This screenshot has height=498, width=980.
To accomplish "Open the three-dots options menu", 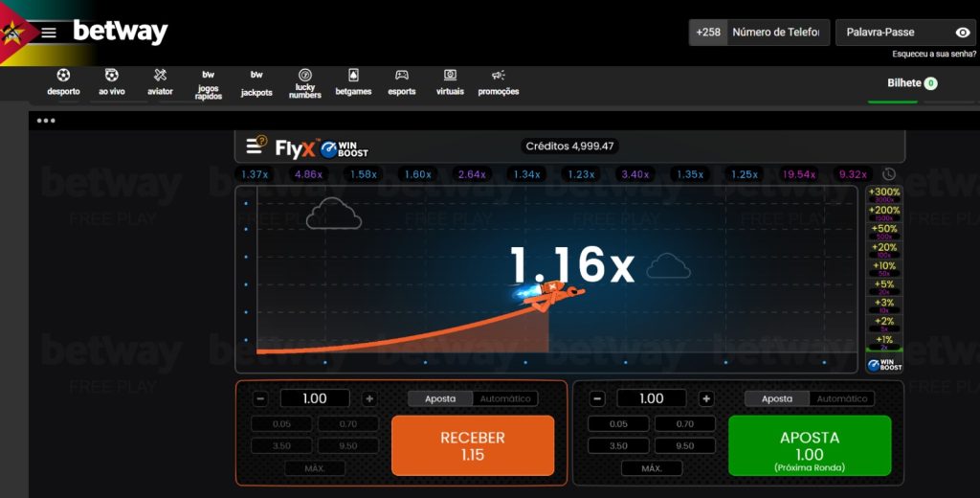I will click(x=46, y=120).
